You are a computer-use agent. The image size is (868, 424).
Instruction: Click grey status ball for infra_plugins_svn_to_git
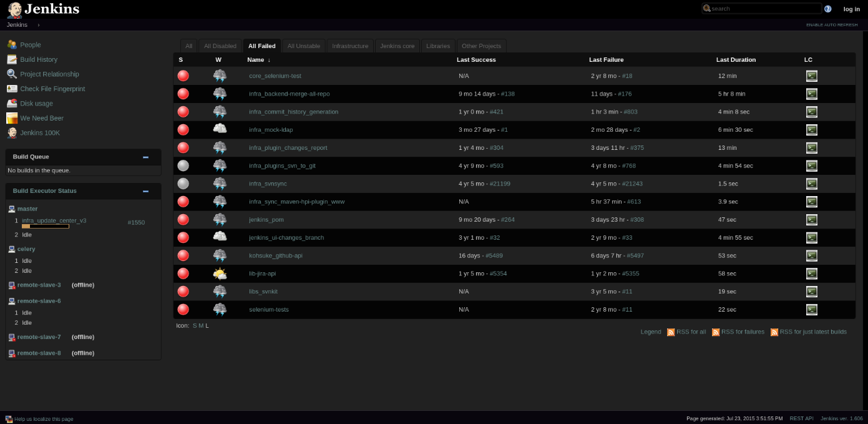tap(183, 165)
